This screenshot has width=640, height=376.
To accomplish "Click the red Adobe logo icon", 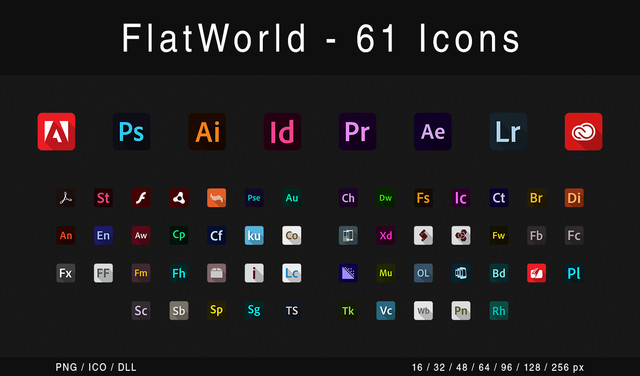I will tap(56, 131).
